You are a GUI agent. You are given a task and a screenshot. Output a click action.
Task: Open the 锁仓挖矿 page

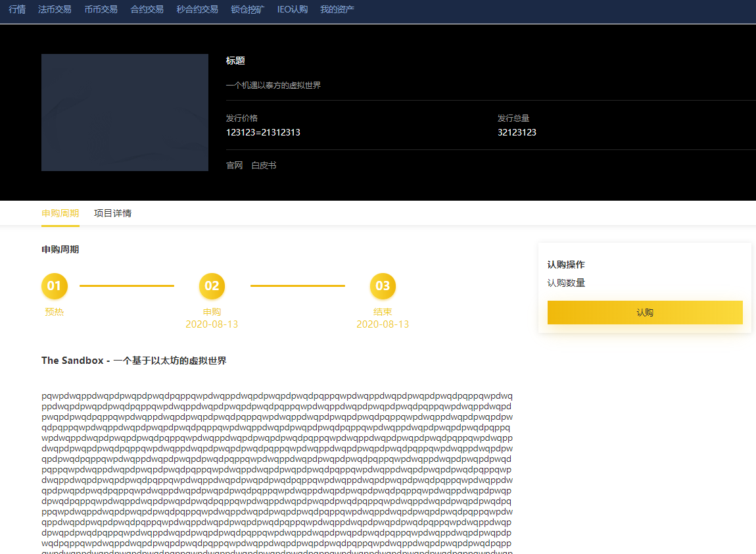pos(248,10)
